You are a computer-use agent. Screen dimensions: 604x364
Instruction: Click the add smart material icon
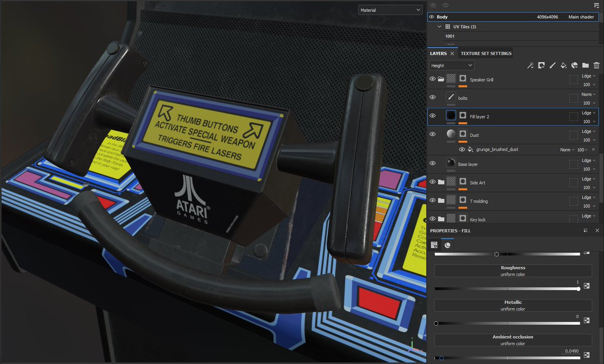pyautogui.click(x=574, y=65)
